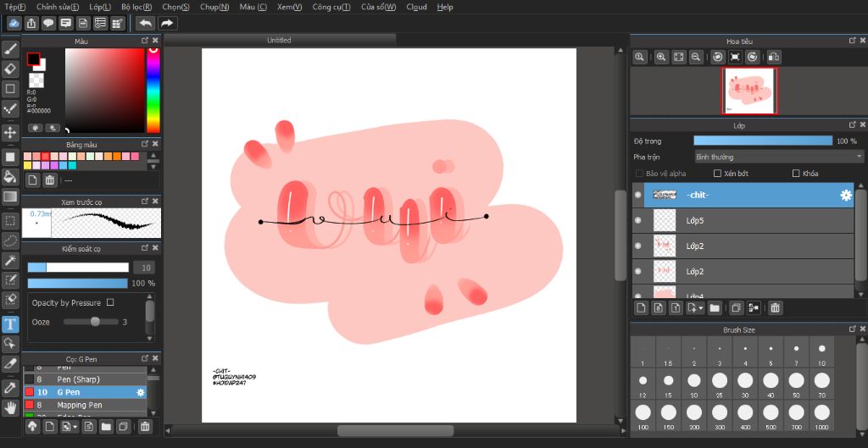Select the Mapping Pen brush
Viewport: 868px width, 448px height.
pos(85,405)
